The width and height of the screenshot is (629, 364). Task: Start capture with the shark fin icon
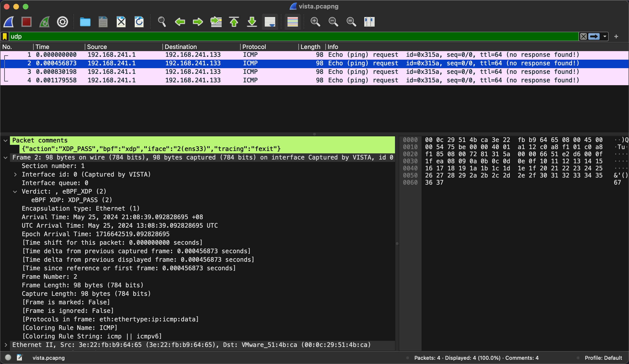click(9, 22)
